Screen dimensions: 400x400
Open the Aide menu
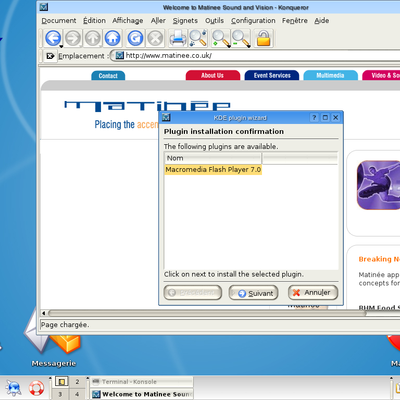pyautogui.click(x=322, y=21)
